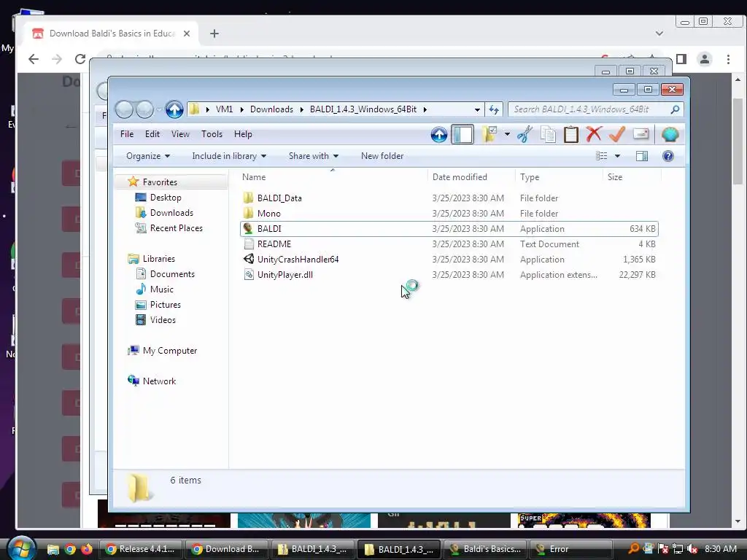Click the Error taskbar button
Viewport: 747px width, 560px height.
coord(570,549)
